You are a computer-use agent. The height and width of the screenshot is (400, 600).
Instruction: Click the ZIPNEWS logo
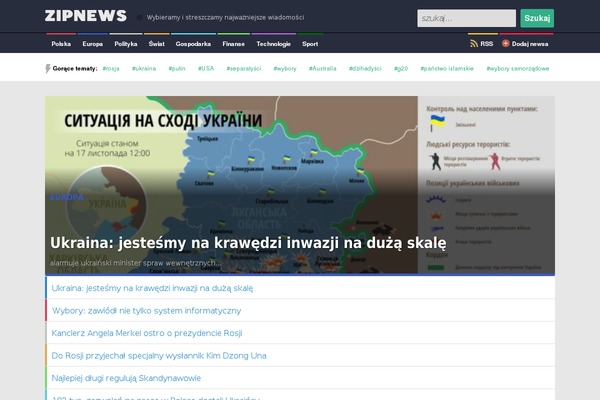[x=85, y=16]
